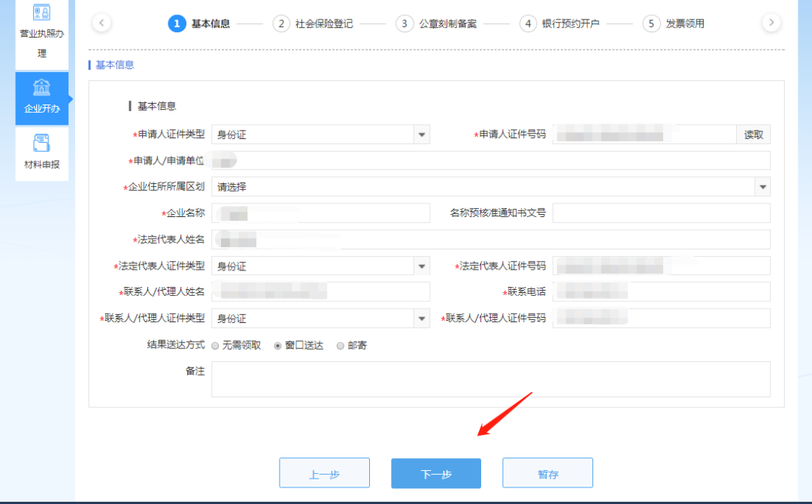Expand 法定代表人证件类型 dropdown
The width and height of the screenshot is (812, 504).
pyautogui.click(x=422, y=266)
